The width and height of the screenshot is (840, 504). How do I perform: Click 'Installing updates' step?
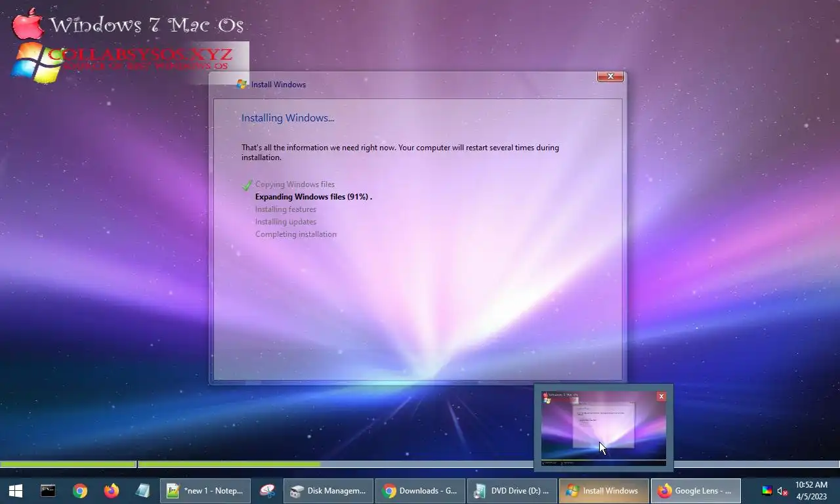coord(285,222)
